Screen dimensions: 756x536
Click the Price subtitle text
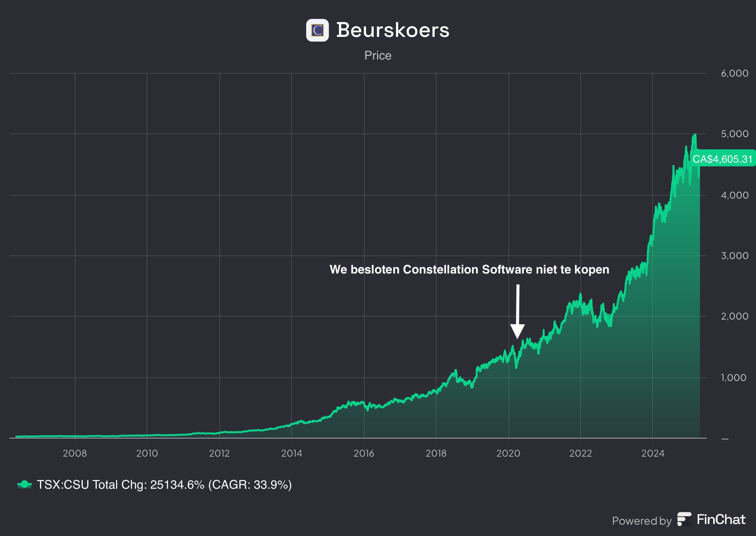(378, 55)
